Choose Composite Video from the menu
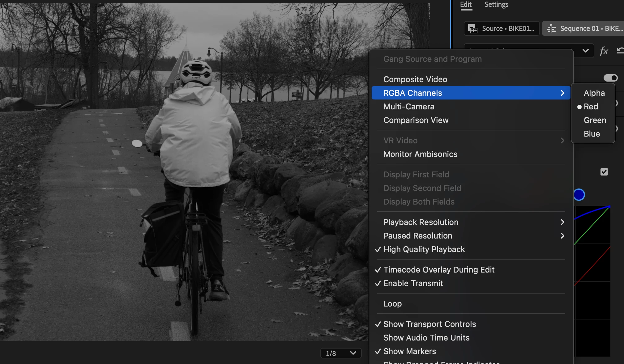The height and width of the screenshot is (364, 624). pos(415,79)
